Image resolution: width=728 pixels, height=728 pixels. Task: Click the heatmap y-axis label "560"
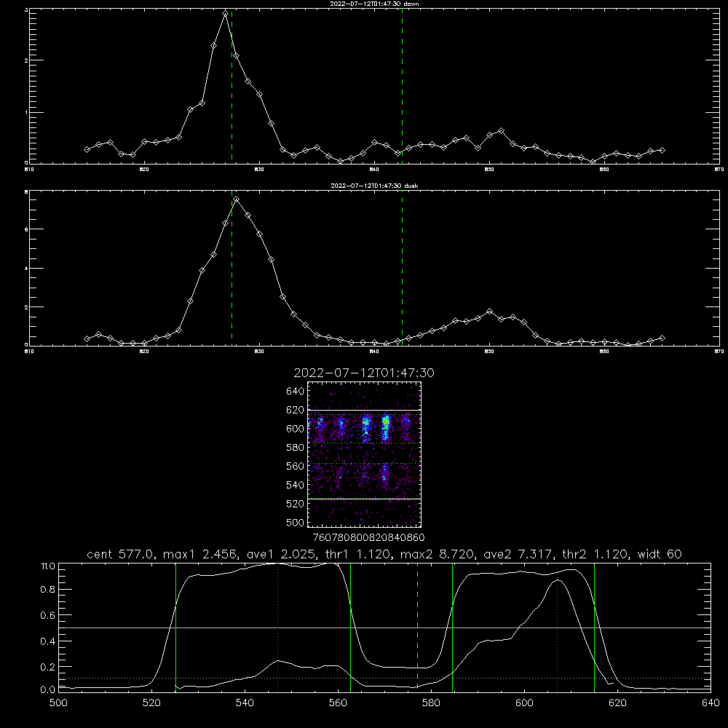[x=296, y=466]
